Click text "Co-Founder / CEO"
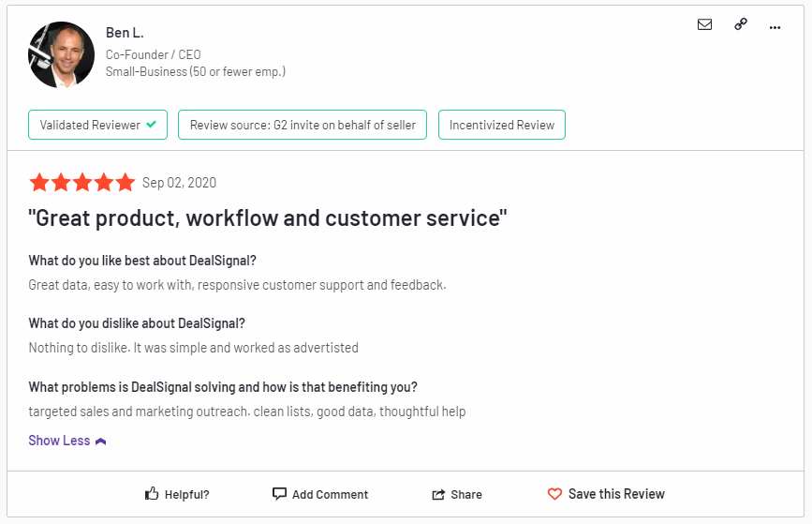This screenshot has width=812, height=524. pyautogui.click(x=154, y=54)
